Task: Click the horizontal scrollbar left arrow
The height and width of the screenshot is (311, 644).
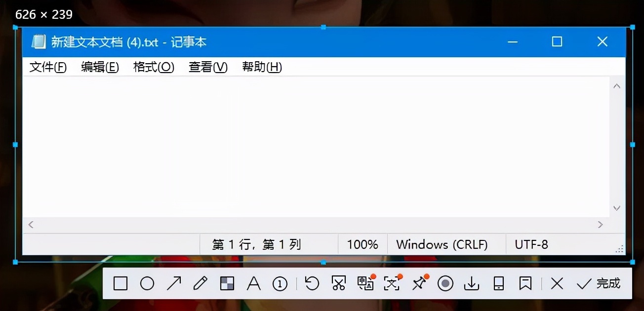Action: point(31,225)
